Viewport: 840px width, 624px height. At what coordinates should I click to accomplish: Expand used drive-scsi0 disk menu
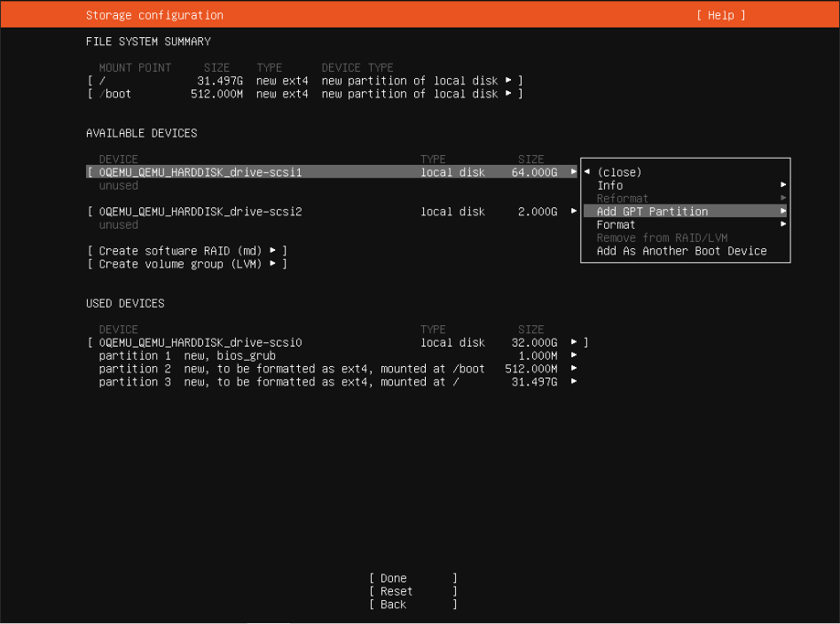click(x=575, y=342)
